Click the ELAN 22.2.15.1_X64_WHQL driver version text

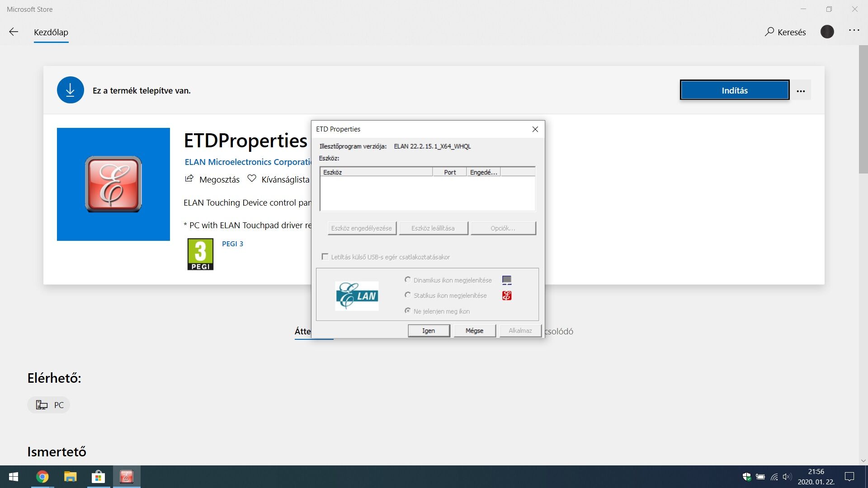click(x=432, y=146)
